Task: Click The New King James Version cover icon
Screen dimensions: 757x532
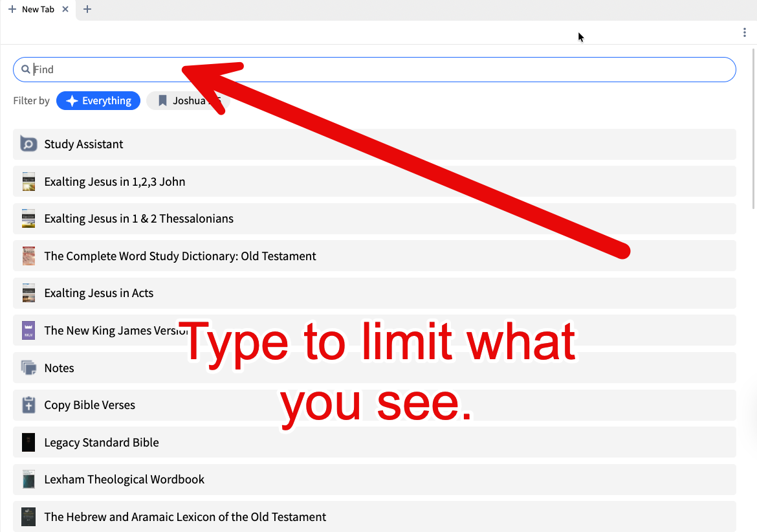Action: pyautogui.click(x=28, y=330)
